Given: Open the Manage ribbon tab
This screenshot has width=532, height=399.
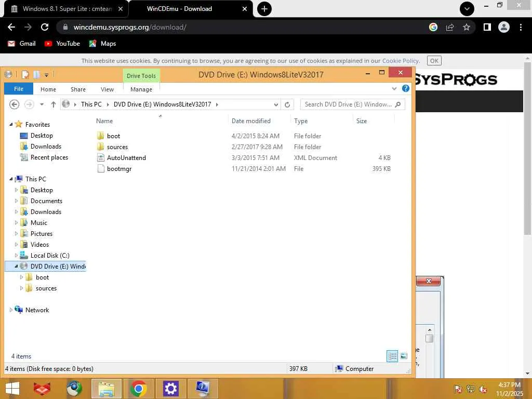Looking at the screenshot, I should click(x=141, y=89).
